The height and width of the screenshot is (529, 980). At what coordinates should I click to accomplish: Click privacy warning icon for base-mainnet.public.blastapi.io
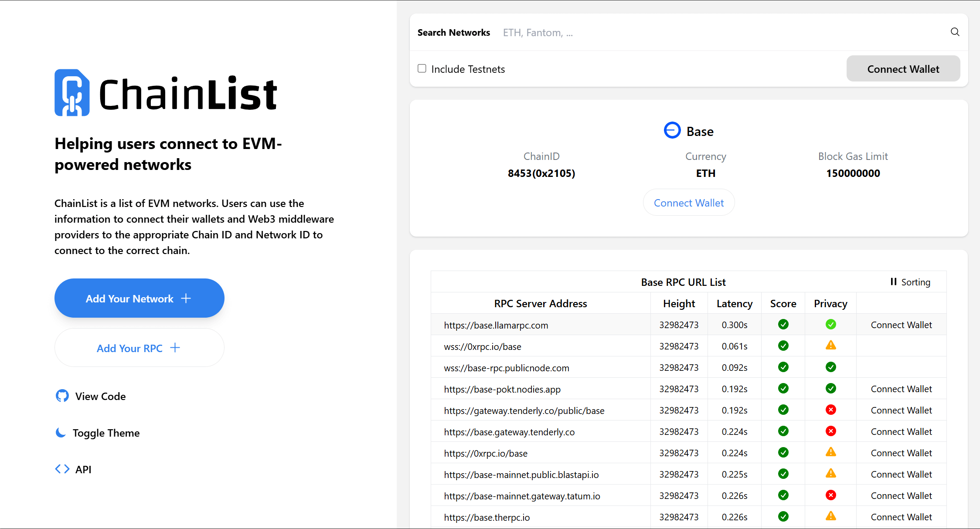[x=830, y=473]
